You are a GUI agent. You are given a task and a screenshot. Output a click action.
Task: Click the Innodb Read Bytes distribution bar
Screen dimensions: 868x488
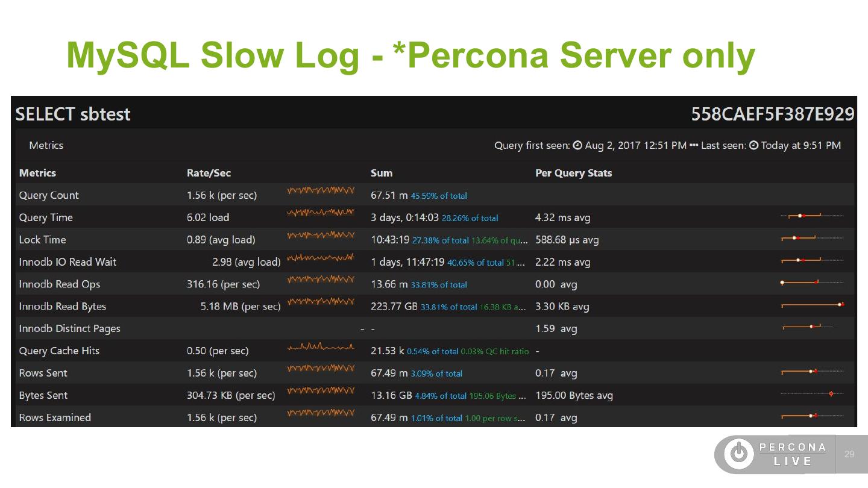click(811, 305)
